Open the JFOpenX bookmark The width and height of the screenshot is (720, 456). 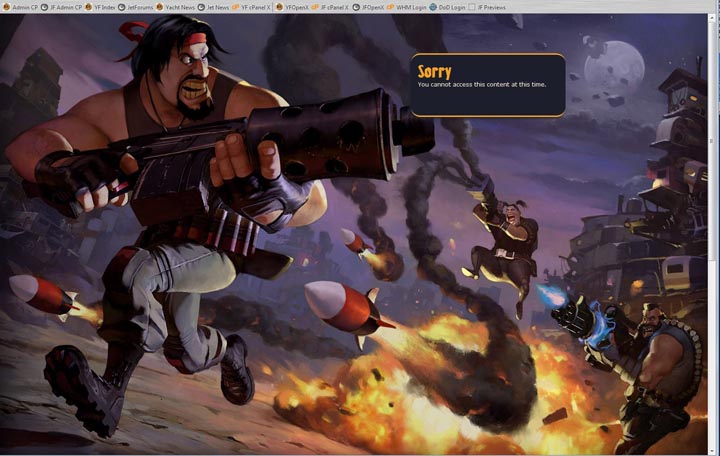coord(368,7)
